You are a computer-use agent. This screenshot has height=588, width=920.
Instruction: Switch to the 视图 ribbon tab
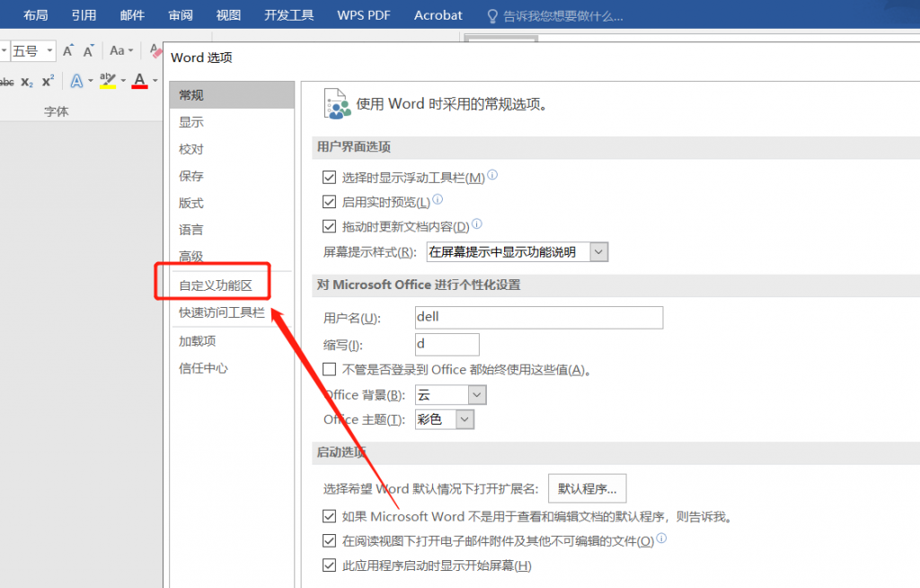[x=228, y=15]
